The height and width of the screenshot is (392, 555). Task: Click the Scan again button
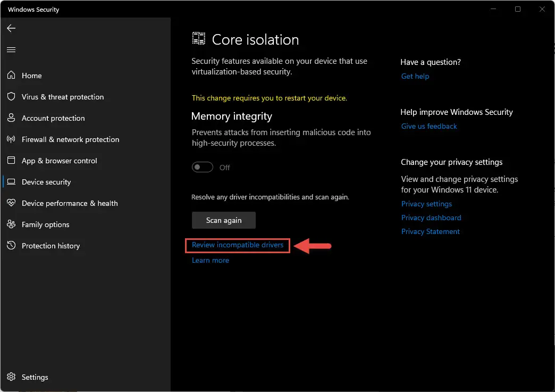pyautogui.click(x=224, y=220)
